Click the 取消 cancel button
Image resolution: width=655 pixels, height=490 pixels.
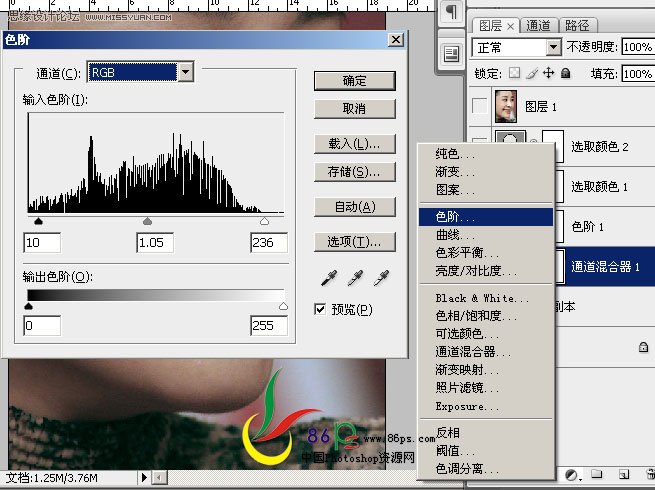click(x=355, y=109)
